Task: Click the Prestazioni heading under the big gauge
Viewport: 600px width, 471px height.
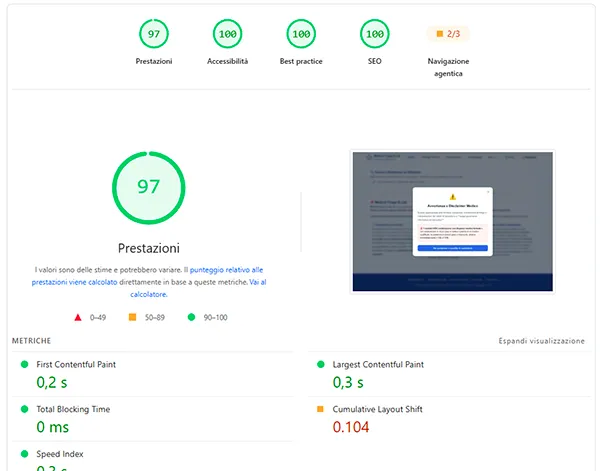Action: [148, 248]
